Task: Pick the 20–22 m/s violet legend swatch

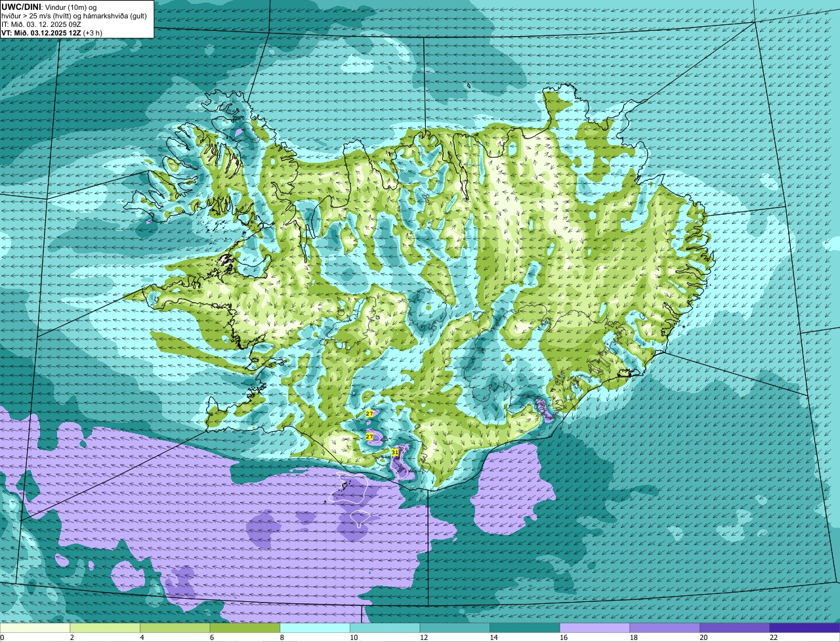Action: click(x=735, y=628)
